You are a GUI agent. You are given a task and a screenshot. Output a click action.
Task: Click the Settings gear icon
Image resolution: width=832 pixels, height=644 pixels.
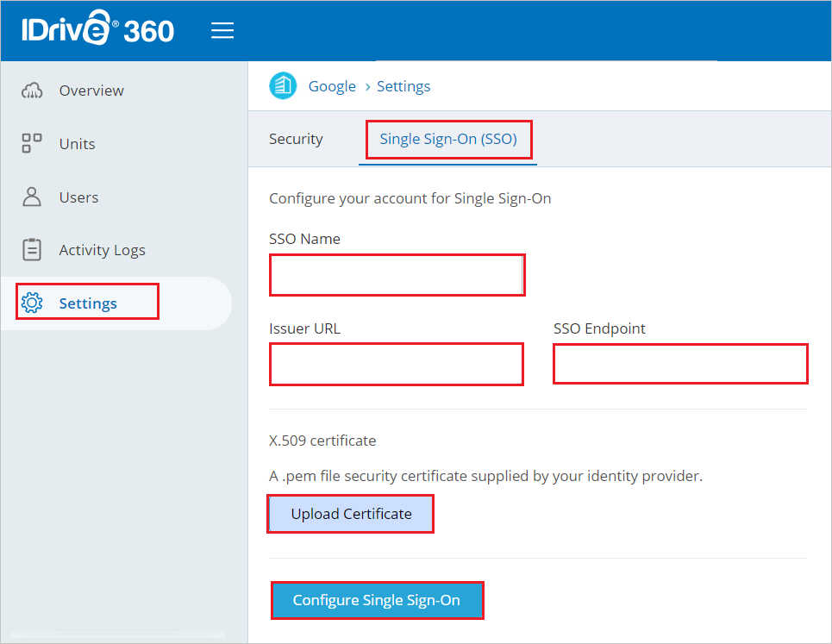[32, 303]
